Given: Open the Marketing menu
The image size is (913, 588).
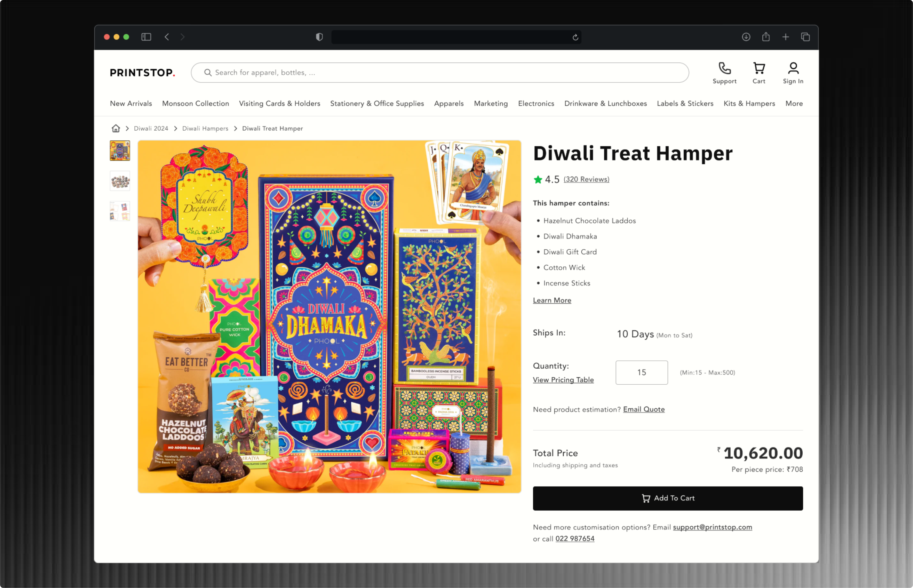Looking at the screenshot, I should coord(491,103).
